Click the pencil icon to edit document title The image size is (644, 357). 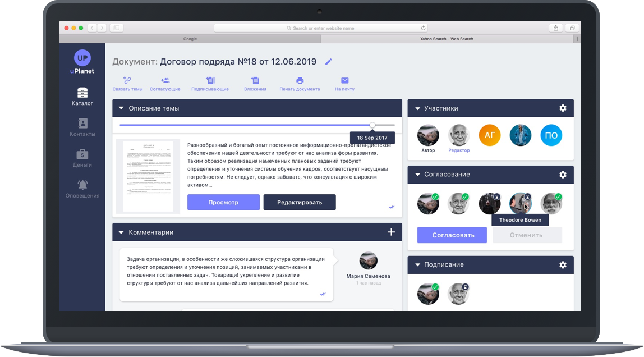[329, 62]
